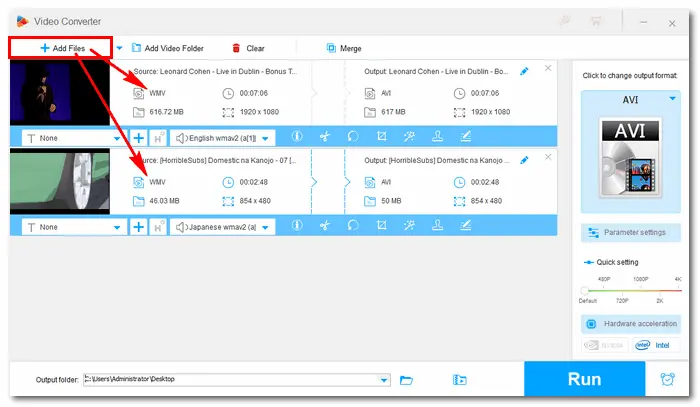Click the source WMV format of Leonard Cohen video

157,93
